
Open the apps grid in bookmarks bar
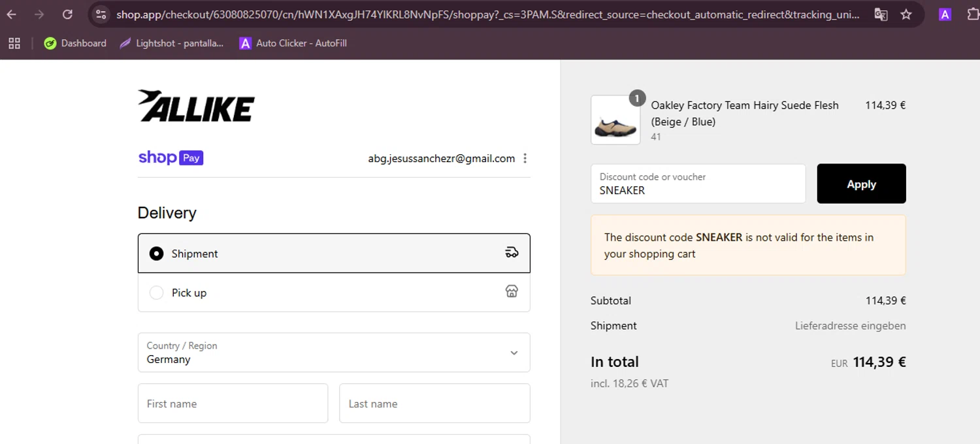pyautogui.click(x=14, y=43)
